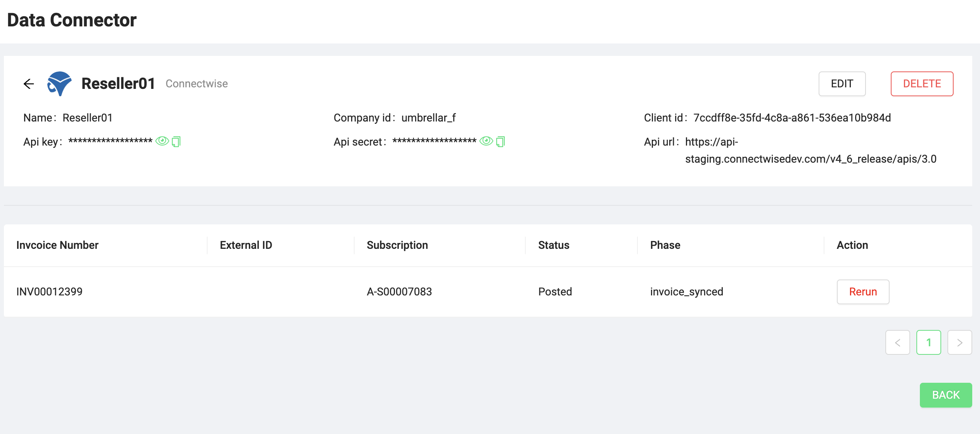Reveal the hidden Api secret
Viewport: 980px width, 434px height.
tap(486, 141)
